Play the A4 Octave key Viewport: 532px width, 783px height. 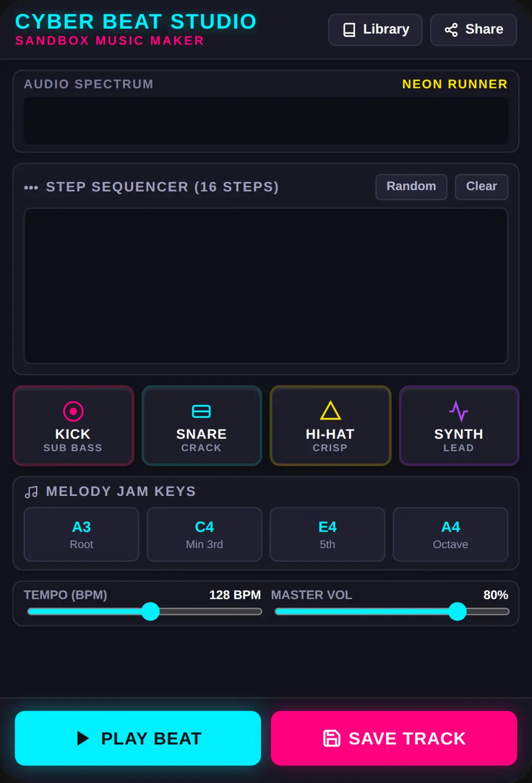coord(450,534)
